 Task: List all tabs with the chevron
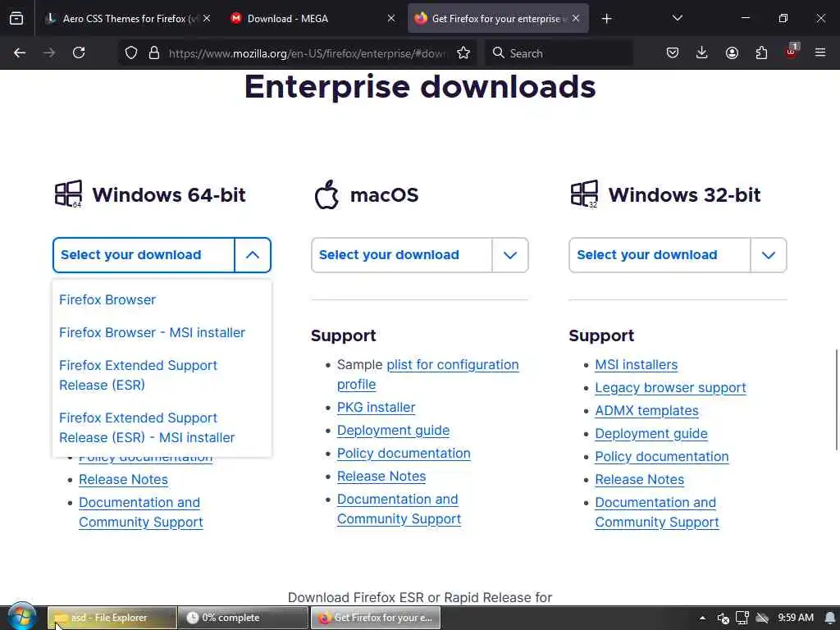[677, 18]
